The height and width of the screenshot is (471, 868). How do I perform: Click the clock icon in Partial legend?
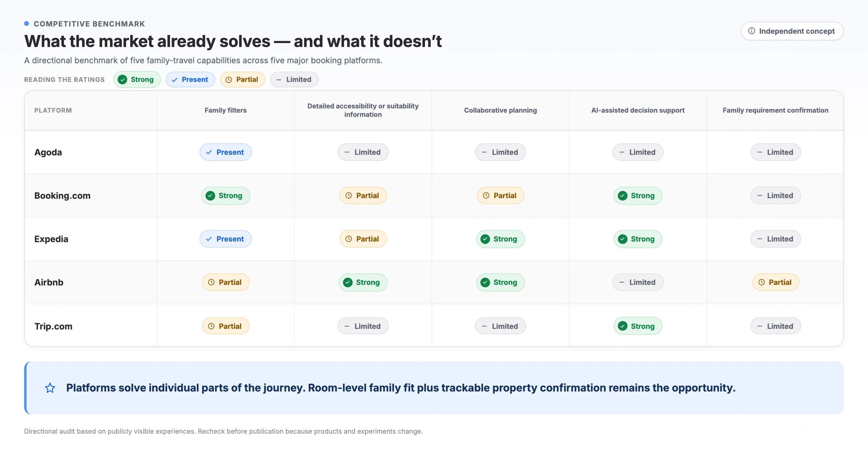click(x=229, y=80)
